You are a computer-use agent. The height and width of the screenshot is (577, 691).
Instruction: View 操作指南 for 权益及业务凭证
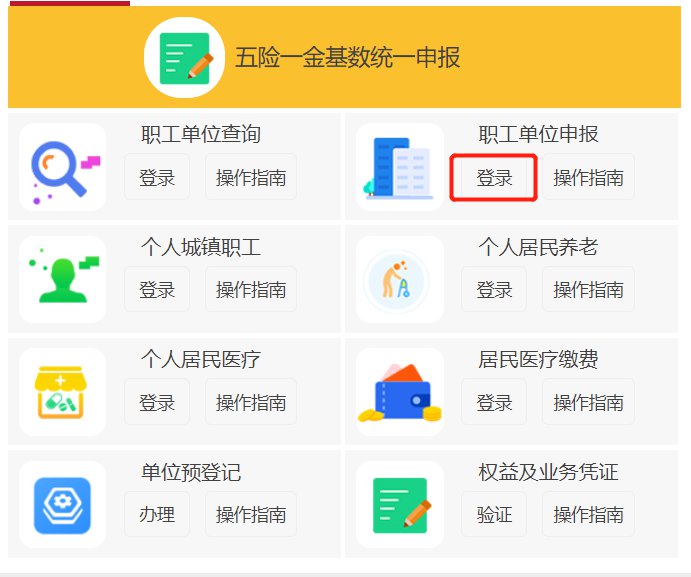coord(588,514)
